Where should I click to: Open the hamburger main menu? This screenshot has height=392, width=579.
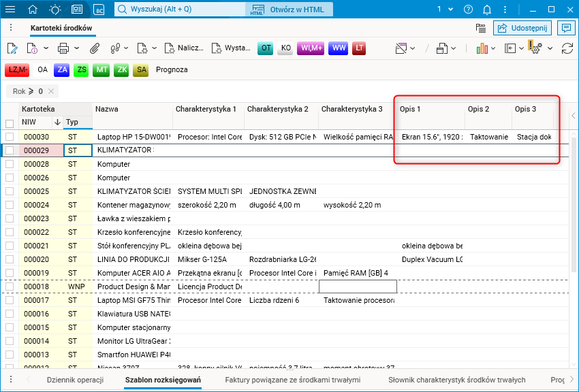[x=10, y=10]
